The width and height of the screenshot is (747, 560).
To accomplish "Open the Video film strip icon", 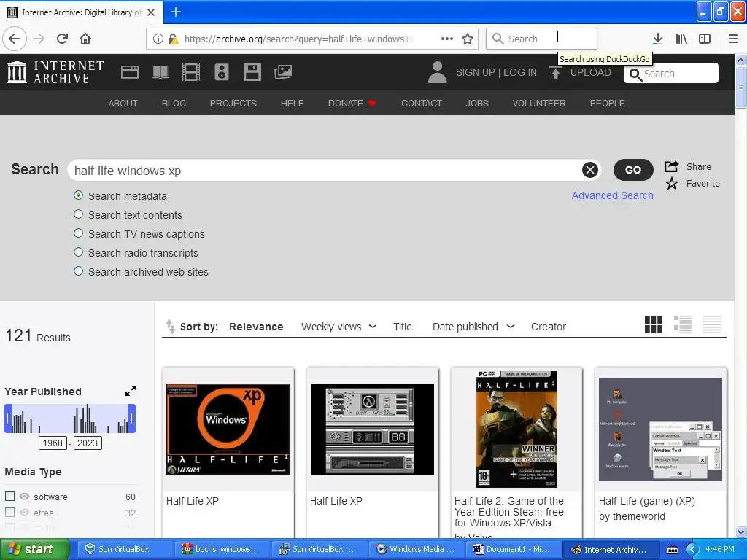I will coord(191,72).
